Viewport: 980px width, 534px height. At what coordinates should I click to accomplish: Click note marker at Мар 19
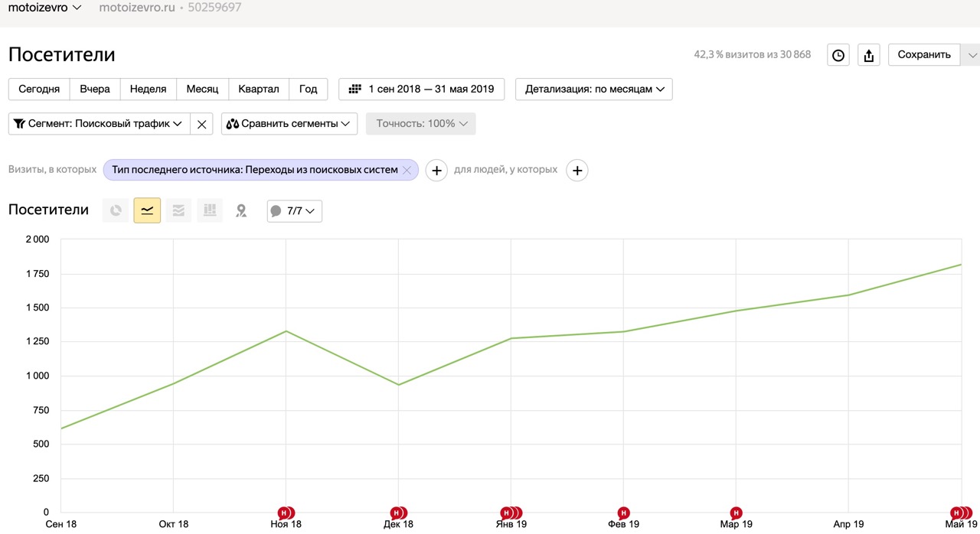point(736,513)
